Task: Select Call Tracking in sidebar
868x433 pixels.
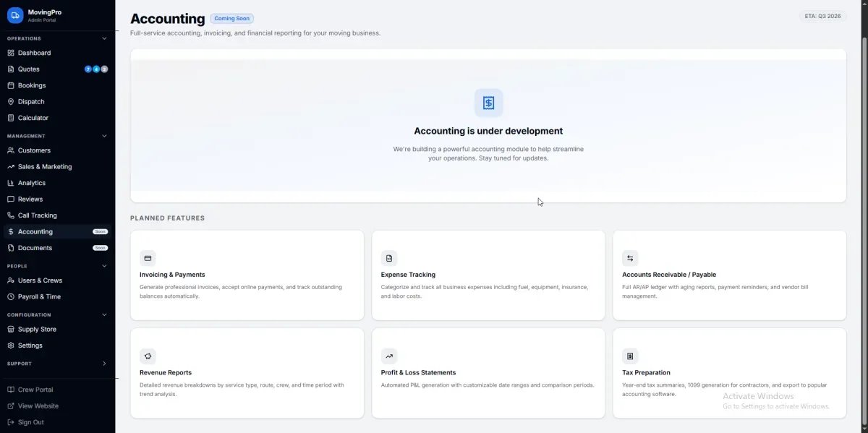Action: pos(37,215)
